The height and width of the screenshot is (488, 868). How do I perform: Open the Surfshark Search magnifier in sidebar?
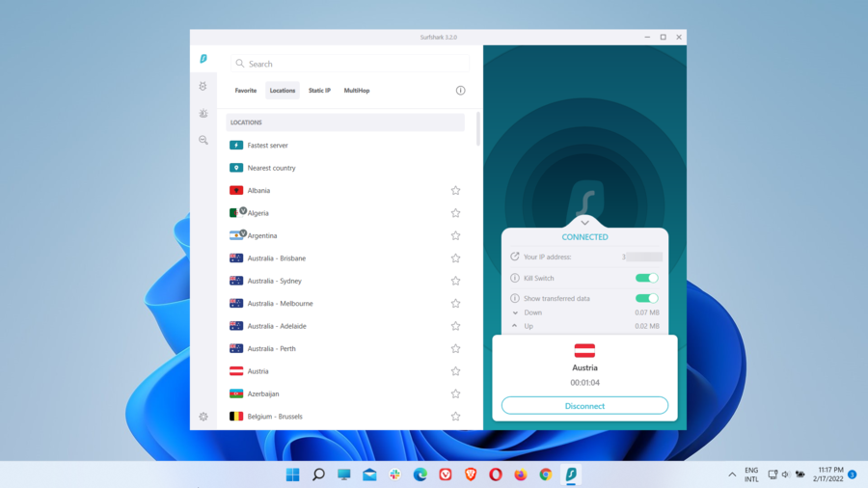(x=203, y=141)
